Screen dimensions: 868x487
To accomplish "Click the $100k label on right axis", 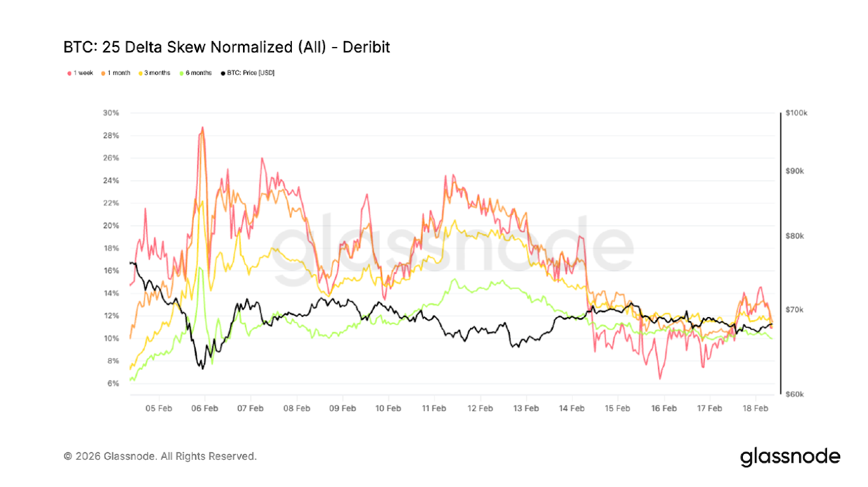I will coord(796,113).
